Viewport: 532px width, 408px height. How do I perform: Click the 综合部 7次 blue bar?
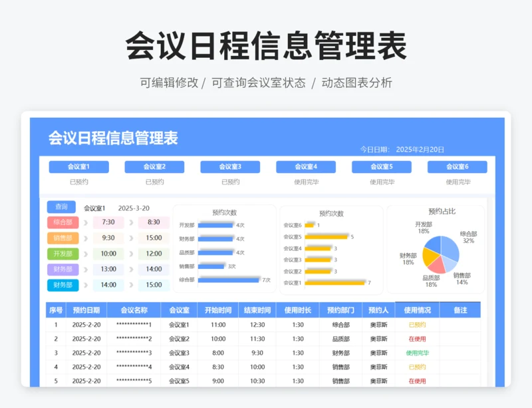click(229, 280)
